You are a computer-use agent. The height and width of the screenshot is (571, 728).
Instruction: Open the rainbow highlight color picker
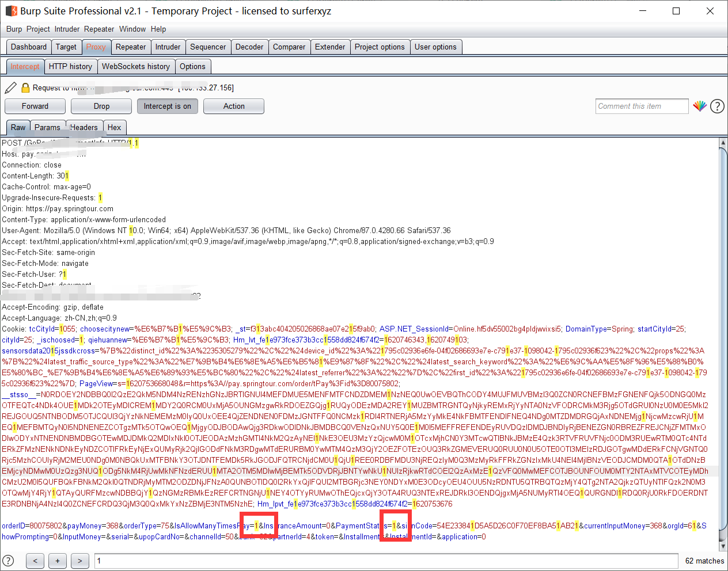point(700,106)
